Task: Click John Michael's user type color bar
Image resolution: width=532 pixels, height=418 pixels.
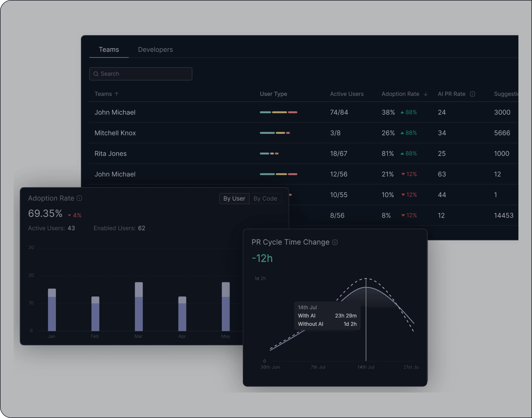Action: (278, 112)
